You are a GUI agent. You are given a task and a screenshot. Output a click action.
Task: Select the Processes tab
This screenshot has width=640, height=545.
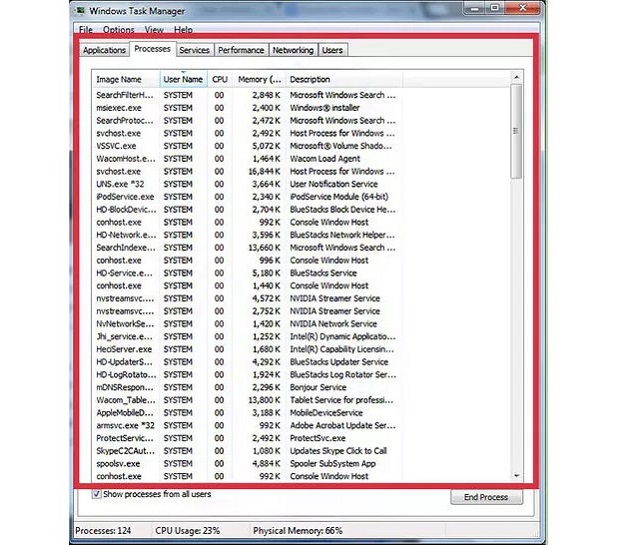click(x=153, y=49)
